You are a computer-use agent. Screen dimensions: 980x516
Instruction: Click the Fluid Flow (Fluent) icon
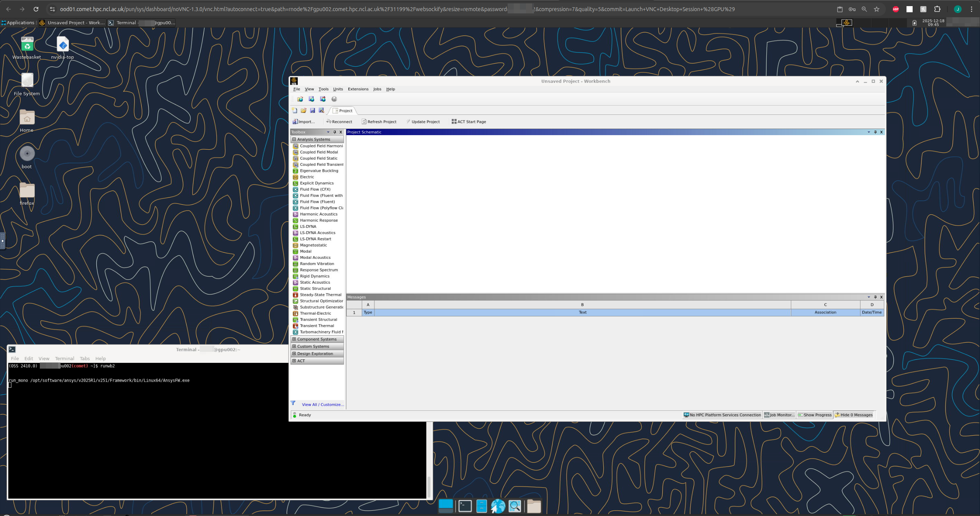tap(296, 202)
